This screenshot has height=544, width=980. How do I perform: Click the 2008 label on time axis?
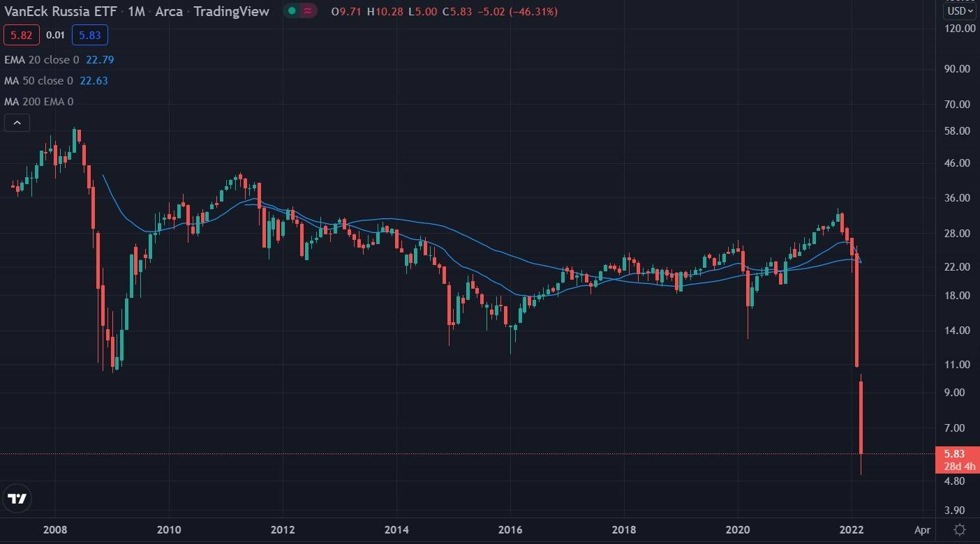[54, 529]
